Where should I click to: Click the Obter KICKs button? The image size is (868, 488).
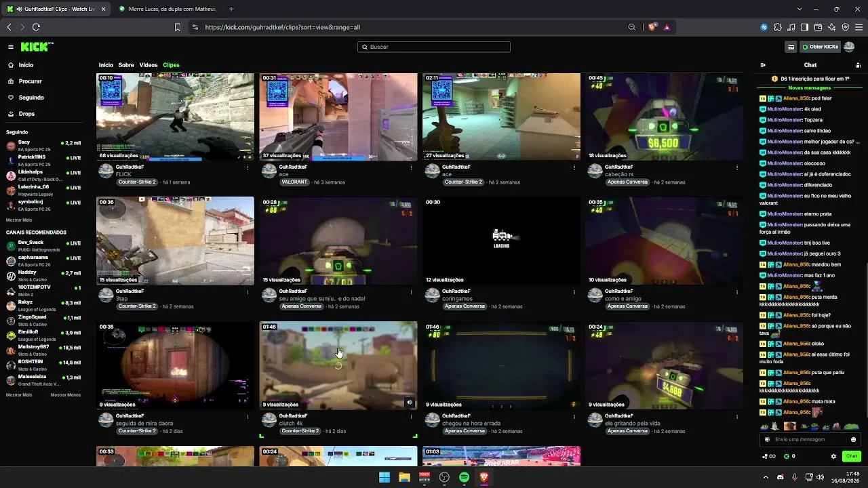[821, 47]
